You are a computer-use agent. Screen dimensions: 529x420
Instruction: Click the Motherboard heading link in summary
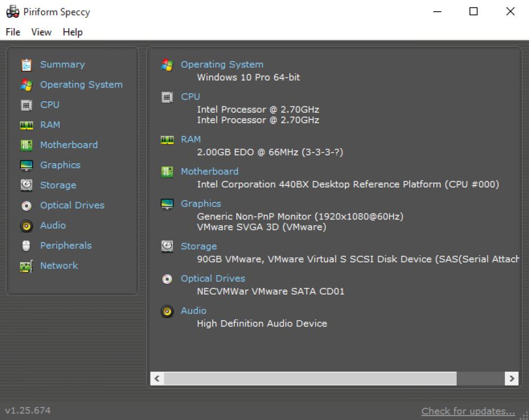[209, 172]
